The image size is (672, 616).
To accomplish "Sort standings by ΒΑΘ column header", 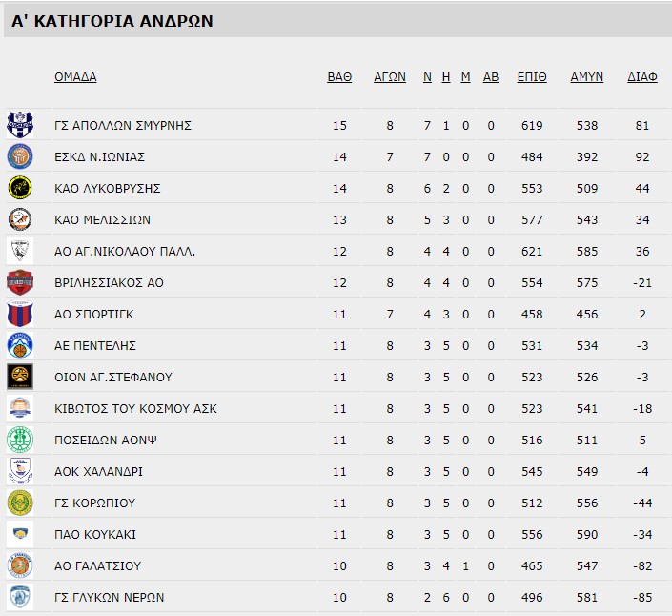I will point(339,77).
